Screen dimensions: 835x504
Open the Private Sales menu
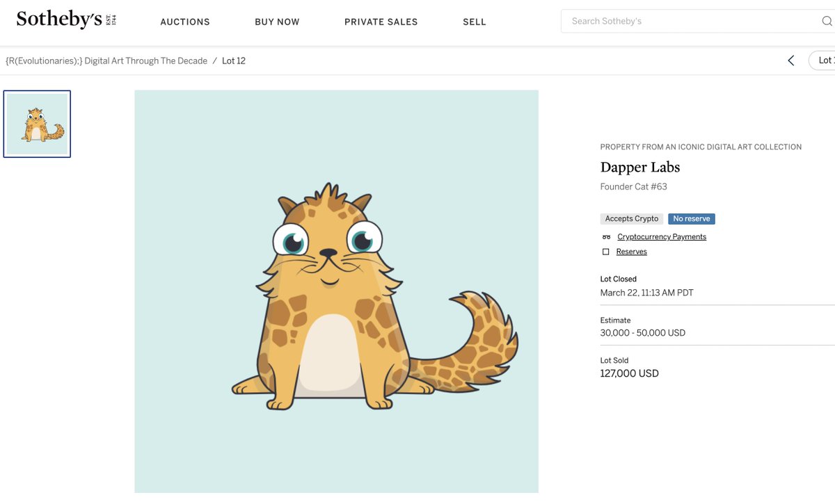click(381, 22)
